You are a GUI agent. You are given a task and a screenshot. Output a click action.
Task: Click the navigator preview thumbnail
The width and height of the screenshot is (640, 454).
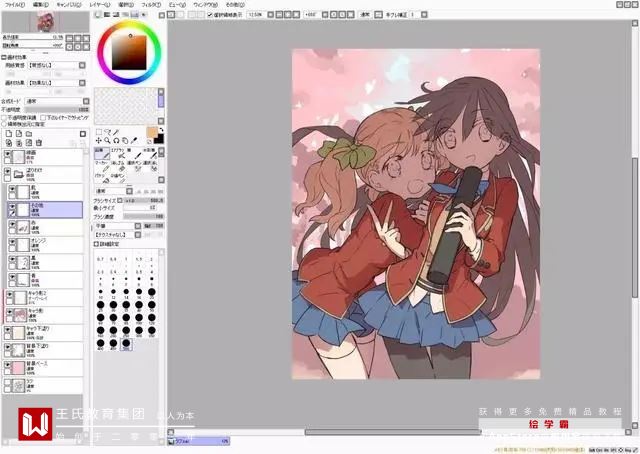coord(45,22)
